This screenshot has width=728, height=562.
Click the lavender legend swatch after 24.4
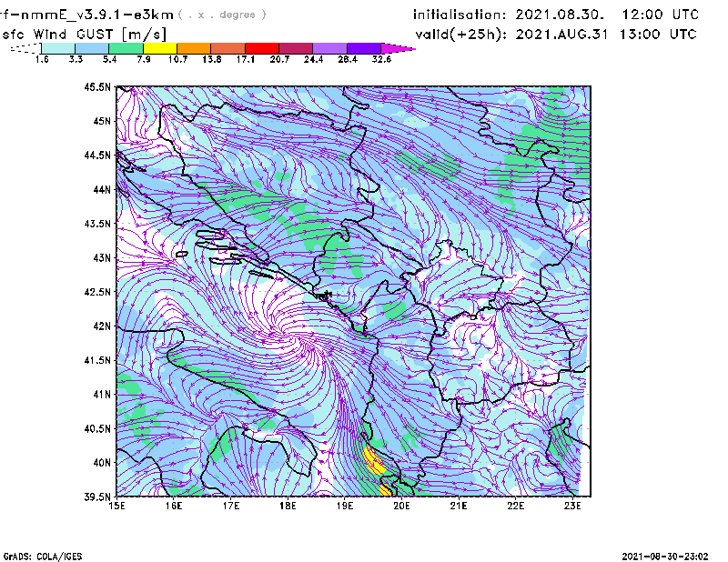(x=329, y=48)
